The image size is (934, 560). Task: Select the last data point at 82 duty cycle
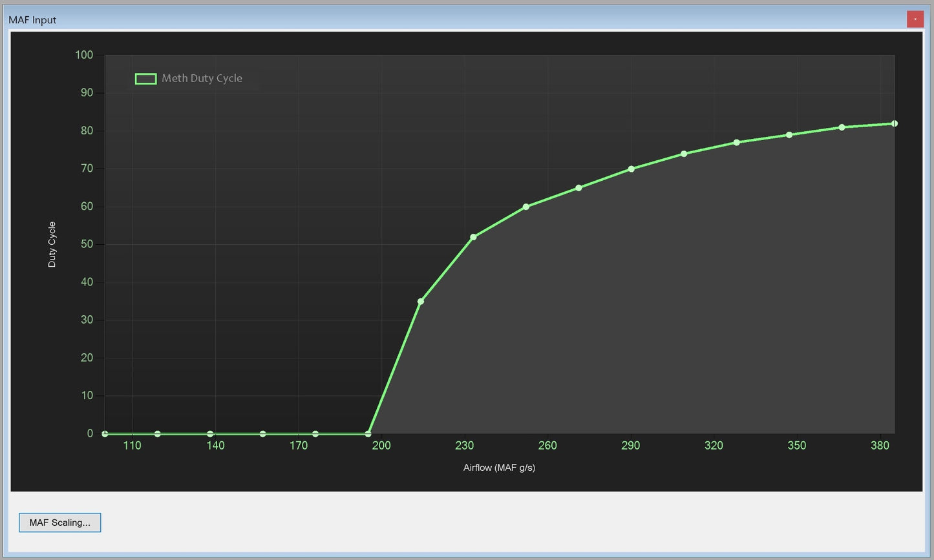[895, 123]
